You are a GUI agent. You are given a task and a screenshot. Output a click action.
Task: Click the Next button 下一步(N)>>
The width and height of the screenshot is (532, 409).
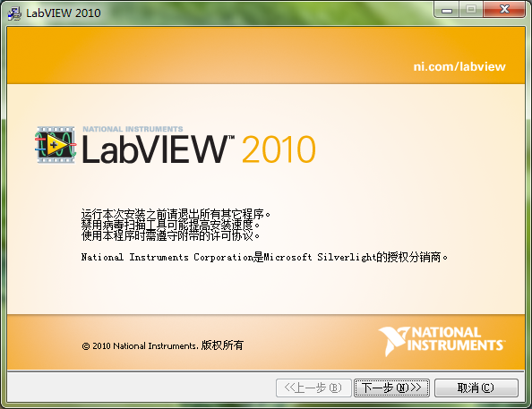392,388
